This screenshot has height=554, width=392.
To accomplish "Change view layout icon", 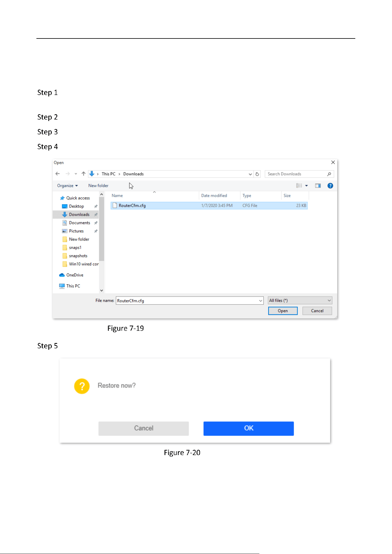I will pos(299,186).
